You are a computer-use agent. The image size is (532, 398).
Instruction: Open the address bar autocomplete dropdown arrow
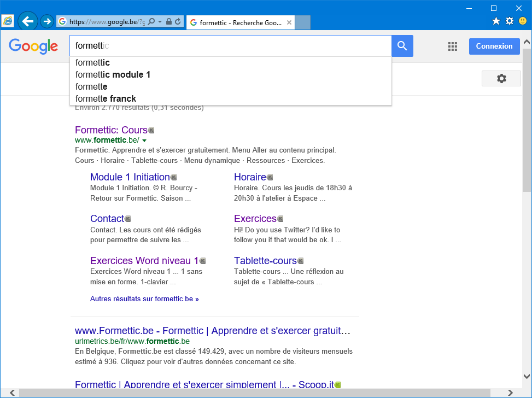pos(160,22)
